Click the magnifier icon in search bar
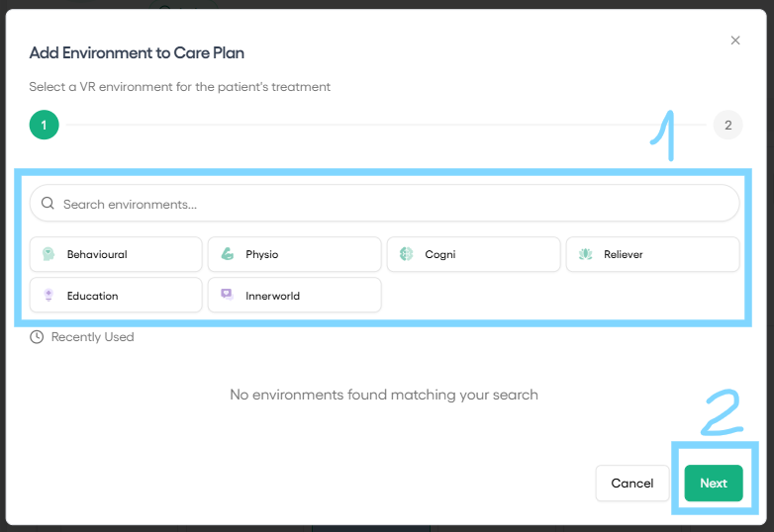Screen dimensions: 774x532 pos(48,203)
